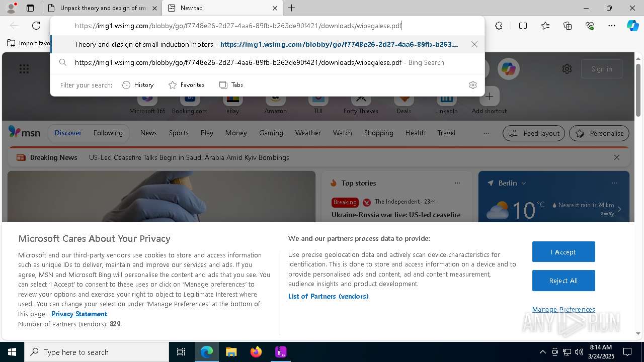
Task: Click the Reject All button
Action: tap(563, 281)
